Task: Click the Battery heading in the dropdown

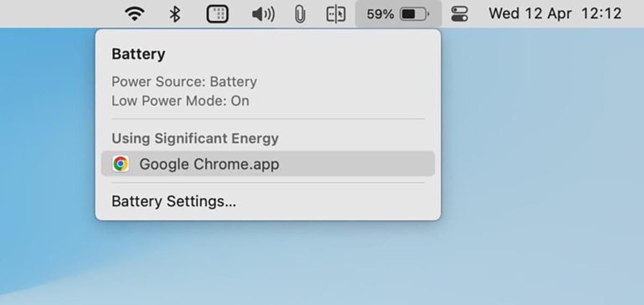Action: (138, 54)
